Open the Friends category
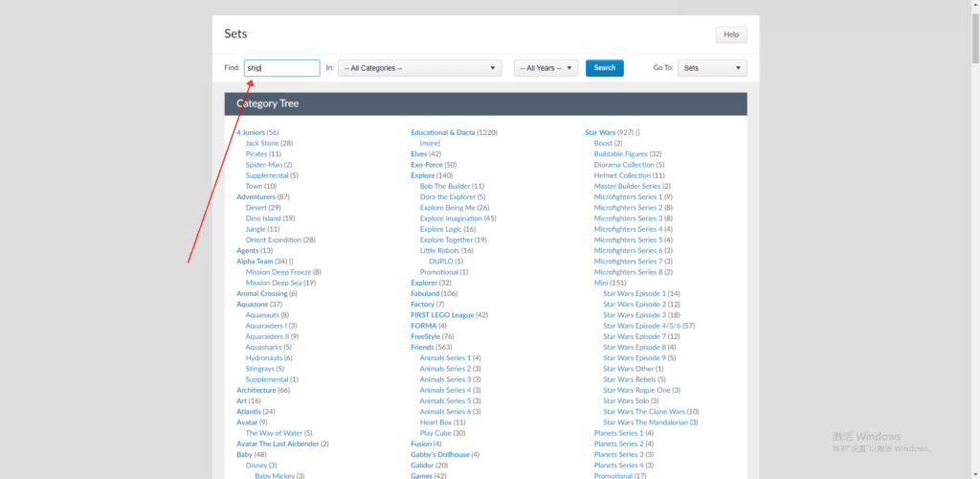This screenshot has width=980, height=479. 422,347
